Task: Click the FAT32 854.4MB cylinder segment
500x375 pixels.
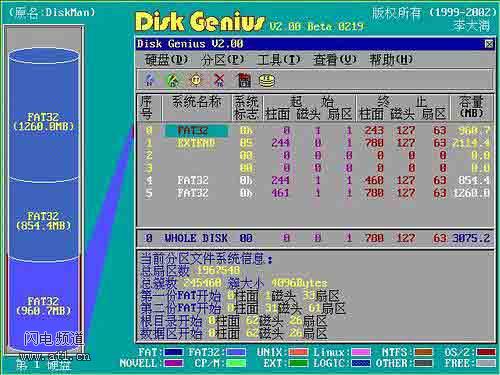Action: pos(44,220)
